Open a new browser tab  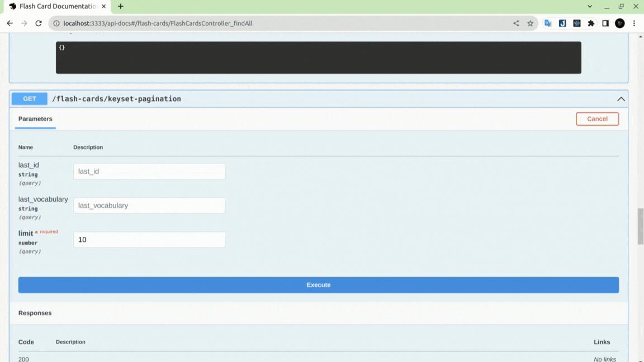click(x=121, y=7)
